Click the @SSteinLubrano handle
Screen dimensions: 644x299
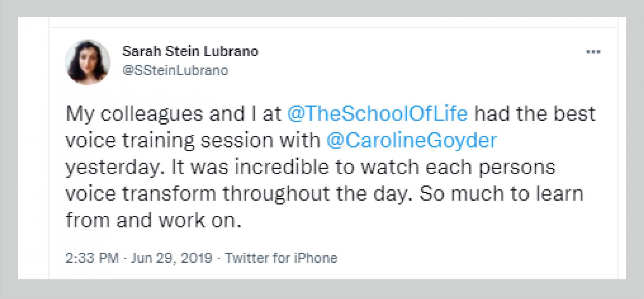[175, 71]
